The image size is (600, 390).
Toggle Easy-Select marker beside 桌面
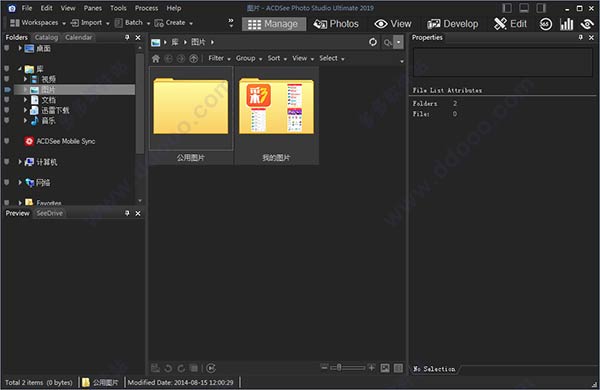(x=7, y=48)
